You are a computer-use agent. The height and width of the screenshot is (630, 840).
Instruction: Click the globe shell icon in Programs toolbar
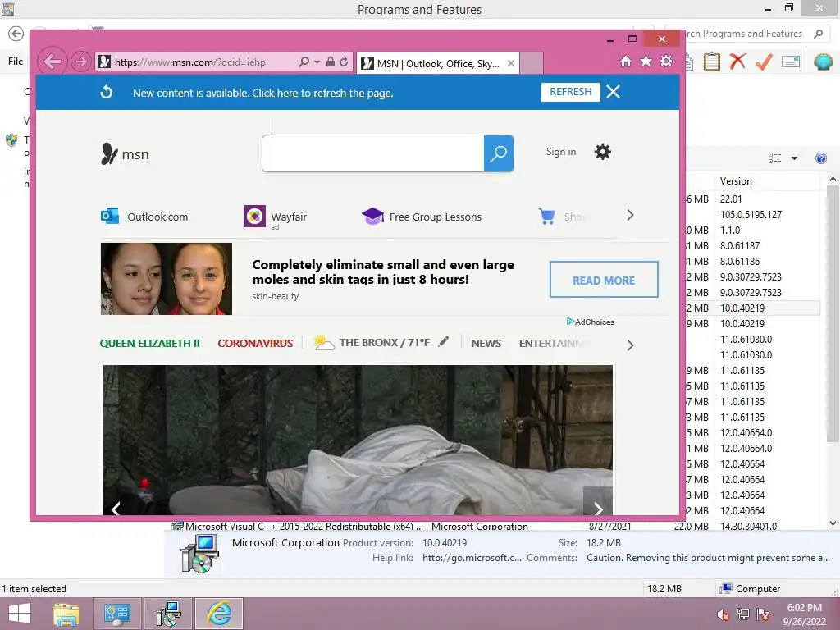coord(823,62)
